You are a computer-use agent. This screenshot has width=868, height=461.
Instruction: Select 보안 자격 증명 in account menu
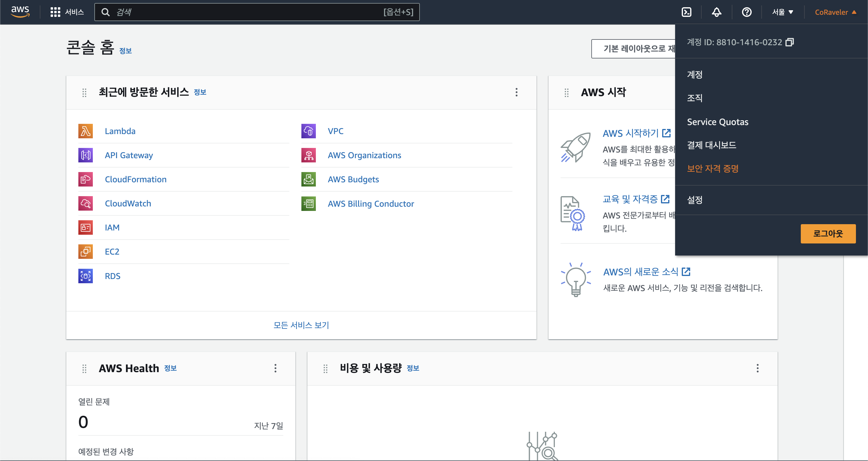[x=713, y=168]
